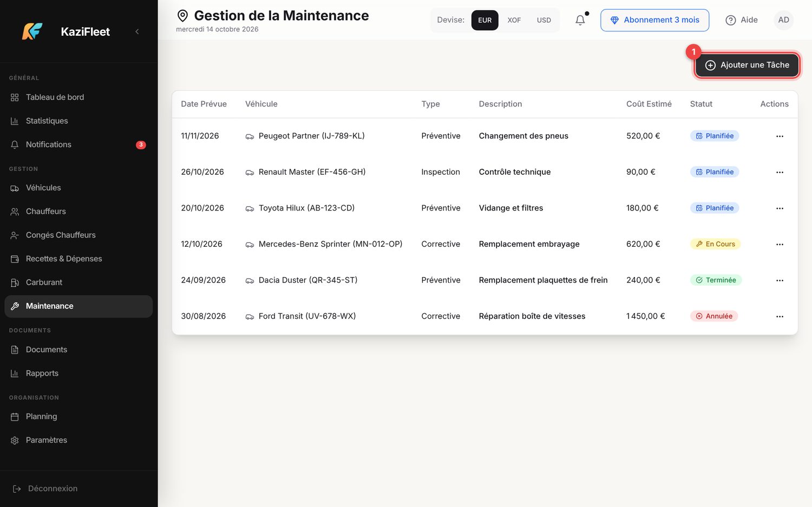
Task: Click the Statistiques bar chart icon
Action: [x=15, y=121]
